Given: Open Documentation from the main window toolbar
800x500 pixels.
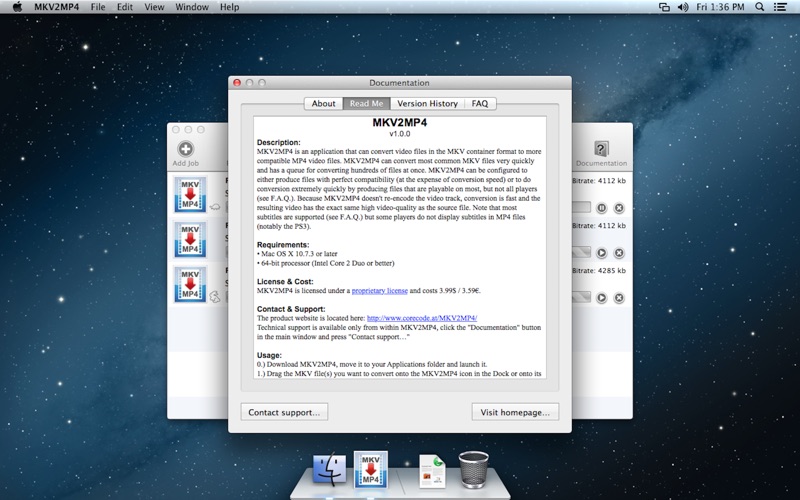Looking at the screenshot, I should coord(601,149).
